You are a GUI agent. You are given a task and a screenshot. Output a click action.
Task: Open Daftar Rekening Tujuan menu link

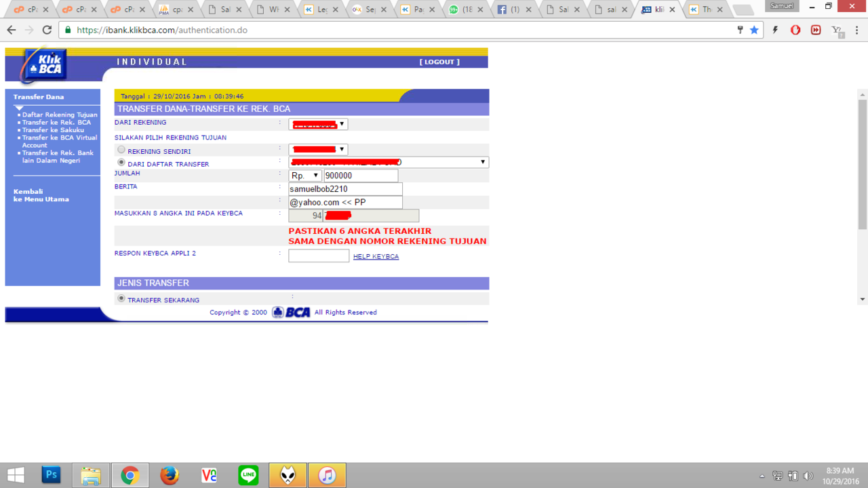click(x=60, y=115)
